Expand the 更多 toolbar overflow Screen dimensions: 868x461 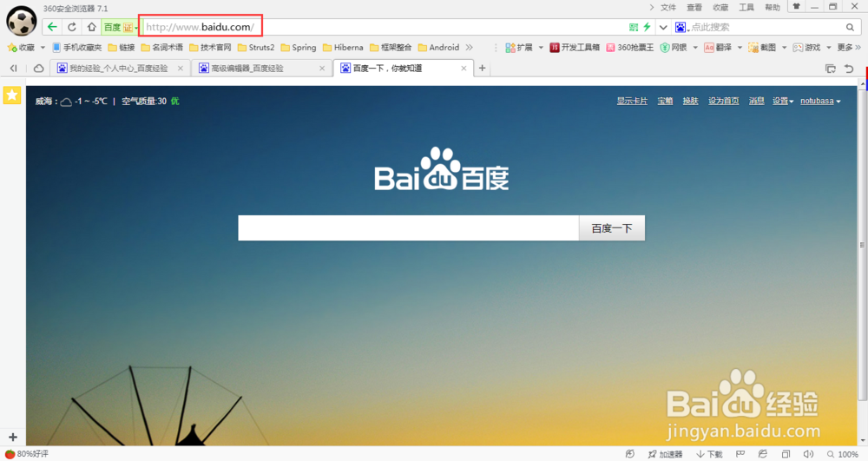click(849, 48)
